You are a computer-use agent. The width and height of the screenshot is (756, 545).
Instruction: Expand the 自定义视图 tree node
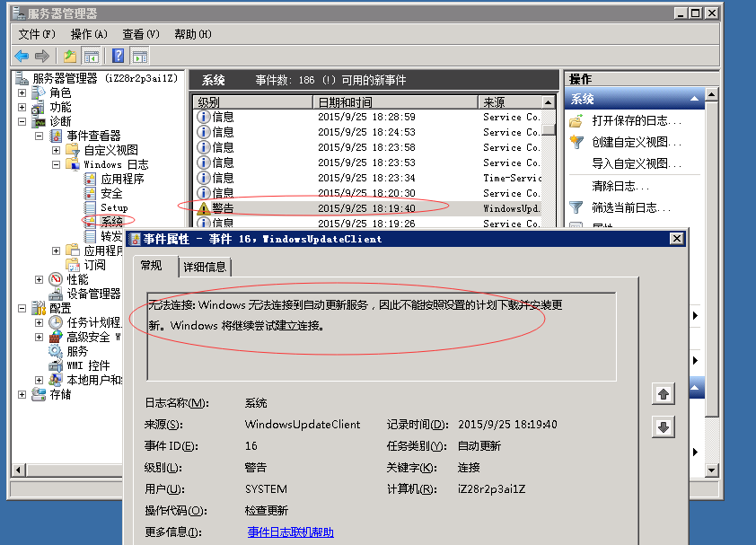pos(56,150)
